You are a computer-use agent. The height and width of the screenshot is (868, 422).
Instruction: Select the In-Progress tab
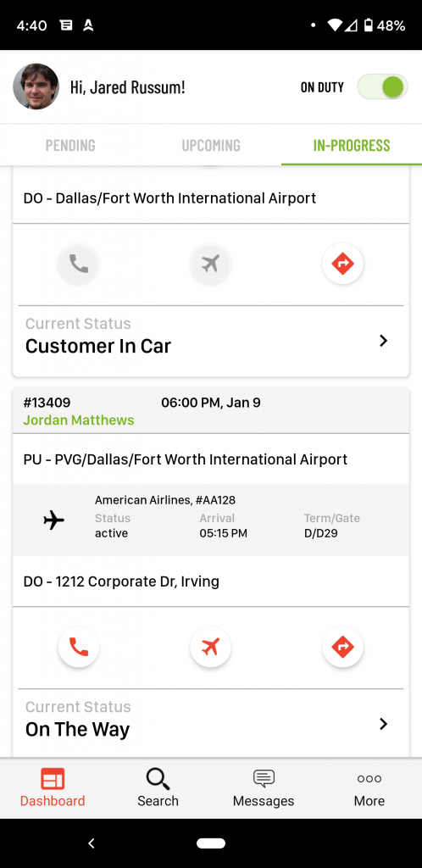pyautogui.click(x=352, y=145)
